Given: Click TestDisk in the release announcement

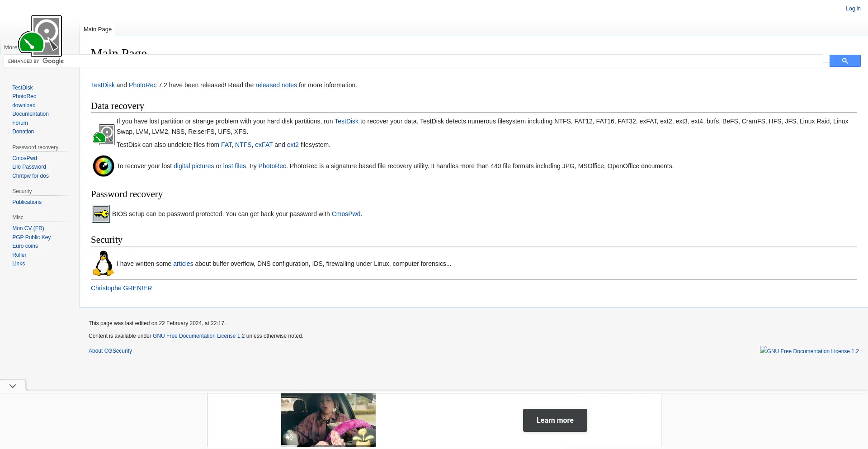Looking at the screenshot, I should coord(103,85).
